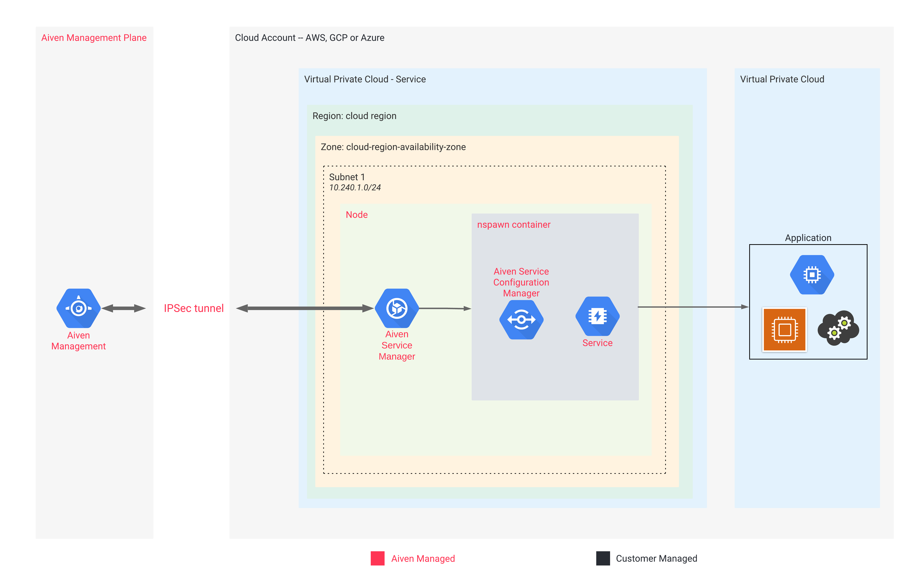Click the 'Aiven Management' caption text

point(79,341)
